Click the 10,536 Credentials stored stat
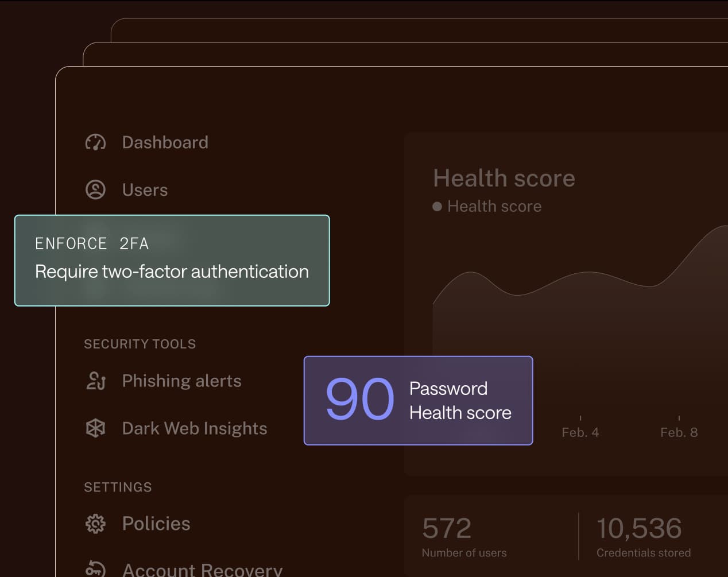 coord(643,537)
